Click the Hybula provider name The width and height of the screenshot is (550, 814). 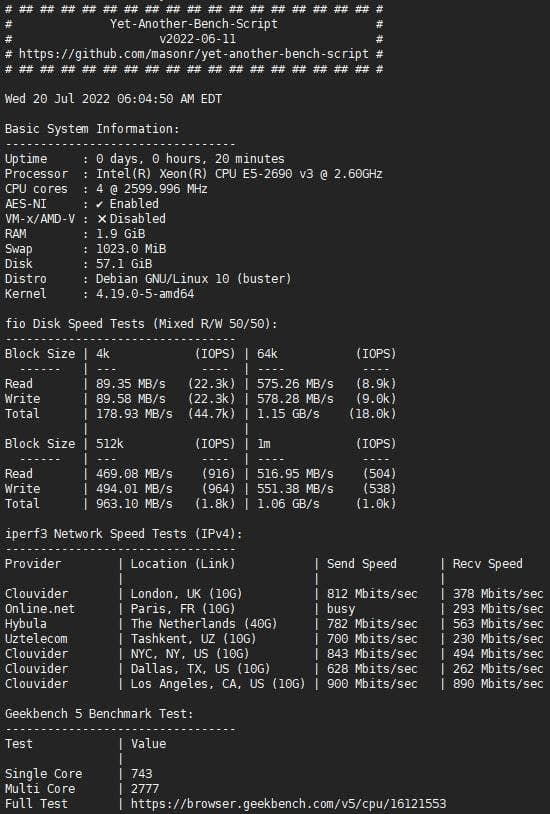(x=25, y=624)
